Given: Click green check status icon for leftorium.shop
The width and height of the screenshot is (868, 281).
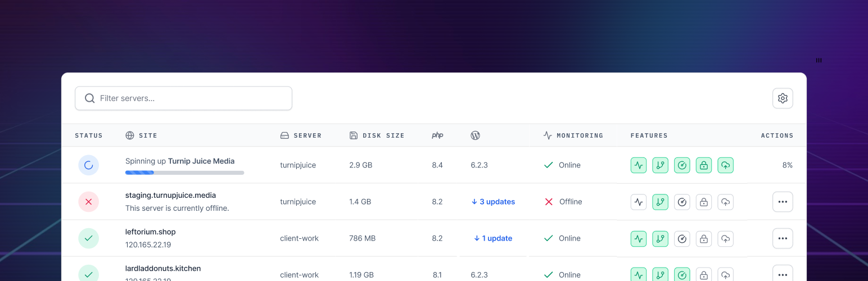Looking at the screenshot, I should coord(88,238).
